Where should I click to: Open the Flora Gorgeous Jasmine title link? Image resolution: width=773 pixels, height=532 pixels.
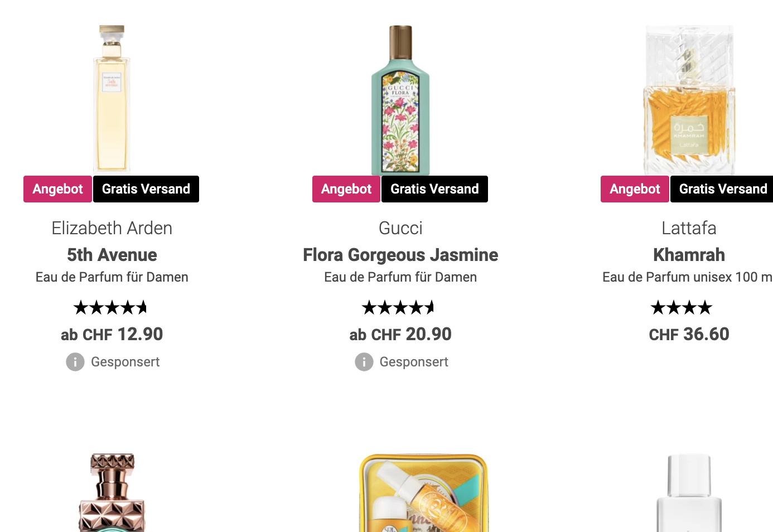coord(400,255)
